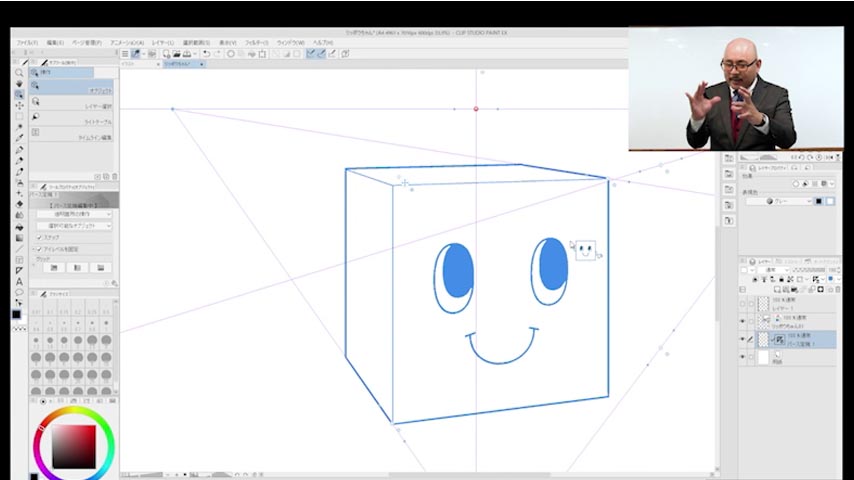Hide the paper layer via its eye icon
Viewport: 854px width, 480px height.
743,357
